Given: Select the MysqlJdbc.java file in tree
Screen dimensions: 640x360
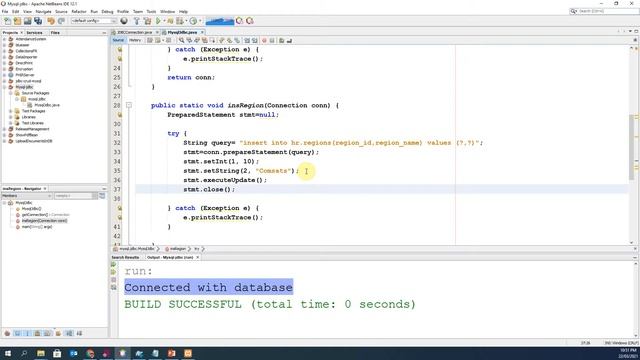Looking at the screenshot, I should tap(47, 105).
